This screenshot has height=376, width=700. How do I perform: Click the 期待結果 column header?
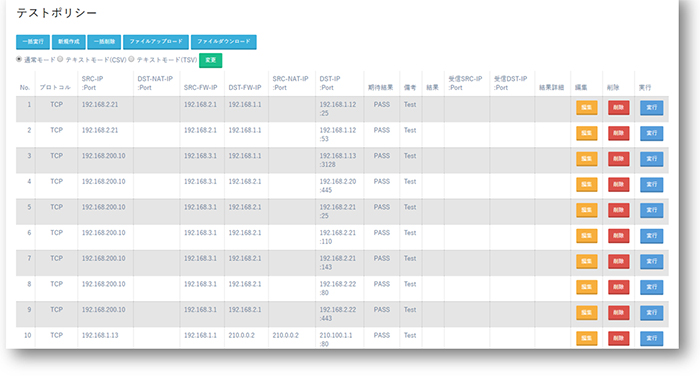pos(380,88)
